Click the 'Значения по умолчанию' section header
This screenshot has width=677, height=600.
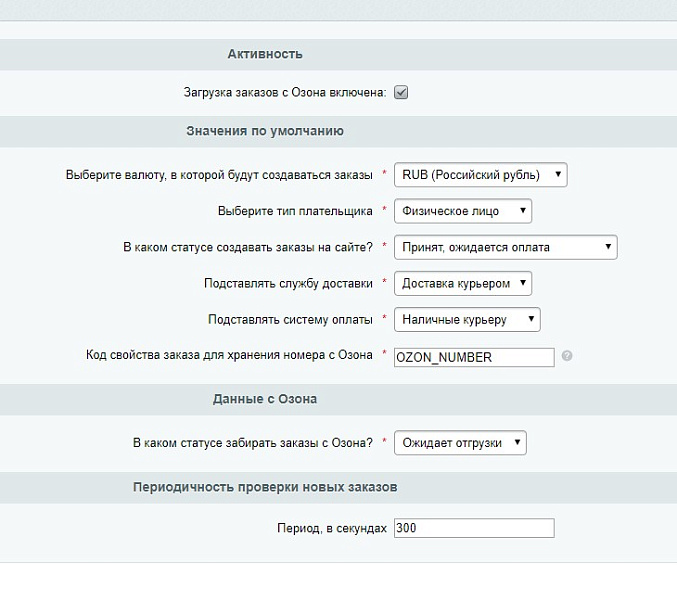265,131
